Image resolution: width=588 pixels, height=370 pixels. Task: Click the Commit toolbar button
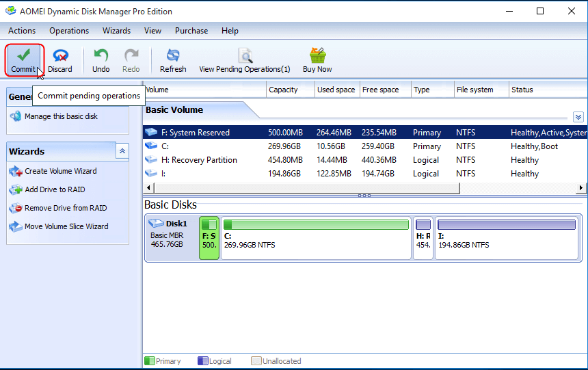pos(23,60)
